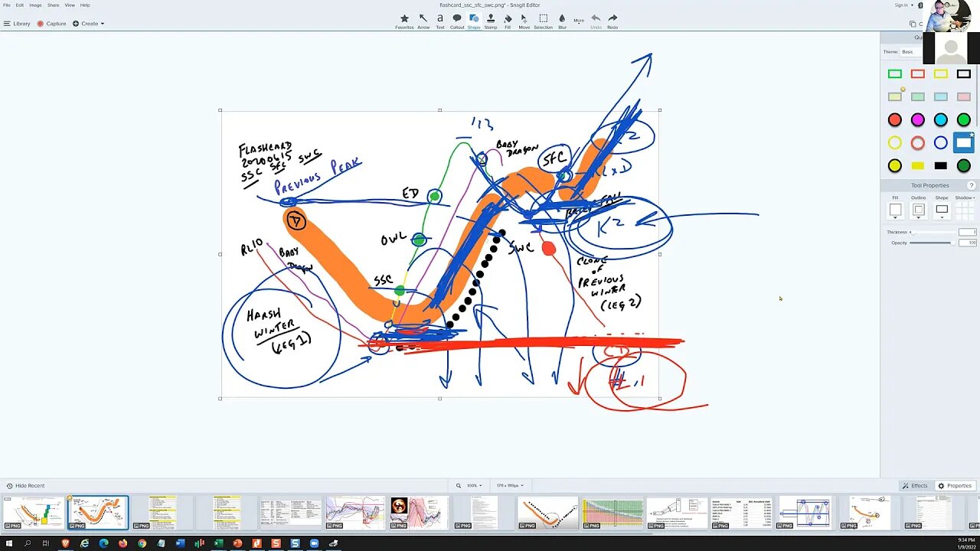Viewport: 980px width, 551px height.
Task: Apply red filled circle quick style
Action: (895, 120)
